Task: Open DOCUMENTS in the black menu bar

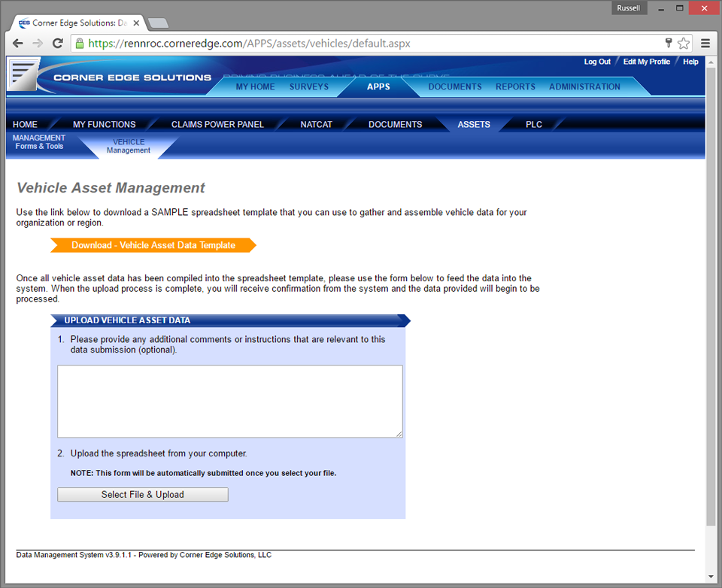Action: (395, 124)
